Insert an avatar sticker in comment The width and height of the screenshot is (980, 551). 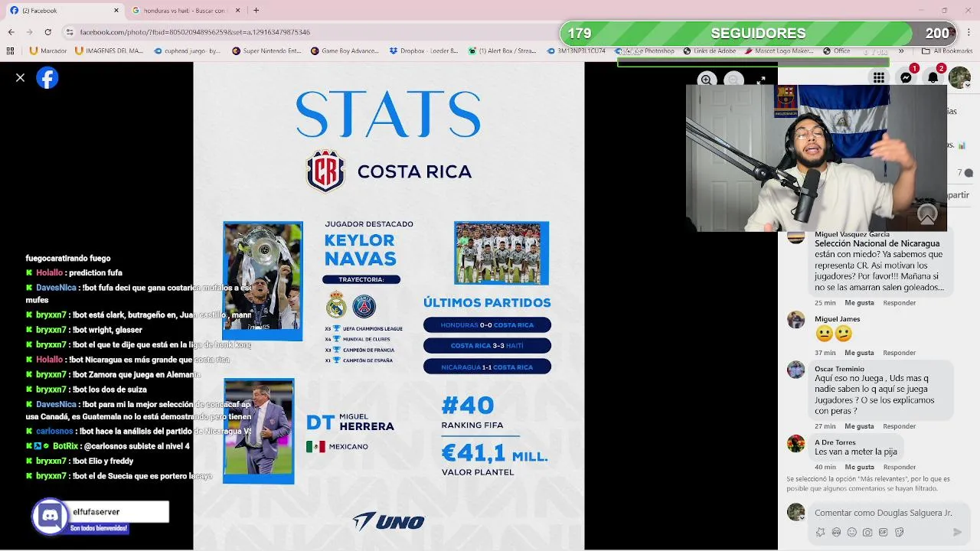pyautogui.click(x=820, y=532)
